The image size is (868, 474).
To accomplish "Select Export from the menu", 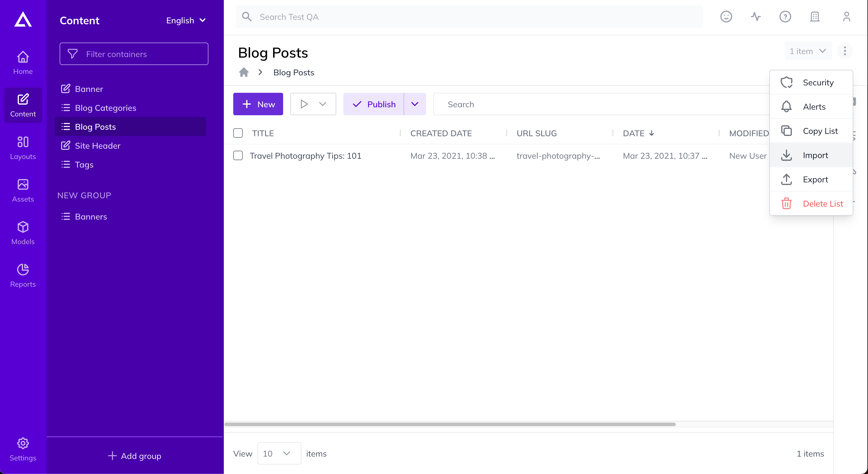I will [x=811, y=179].
